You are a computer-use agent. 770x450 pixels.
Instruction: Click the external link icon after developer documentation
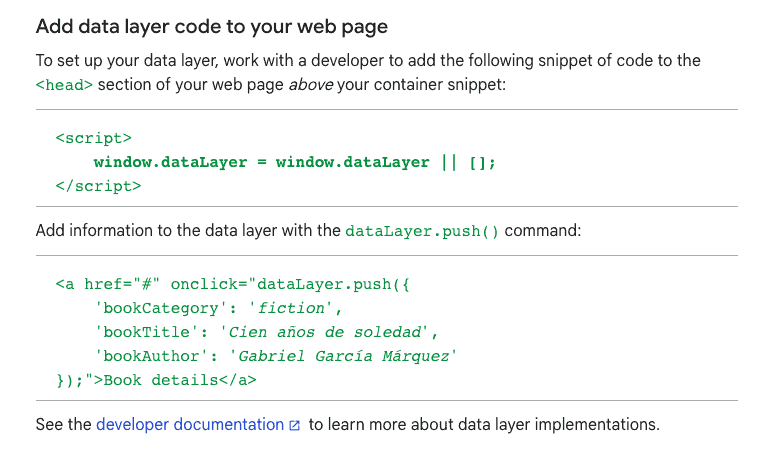pyautogui.click(x=295, y=425)
